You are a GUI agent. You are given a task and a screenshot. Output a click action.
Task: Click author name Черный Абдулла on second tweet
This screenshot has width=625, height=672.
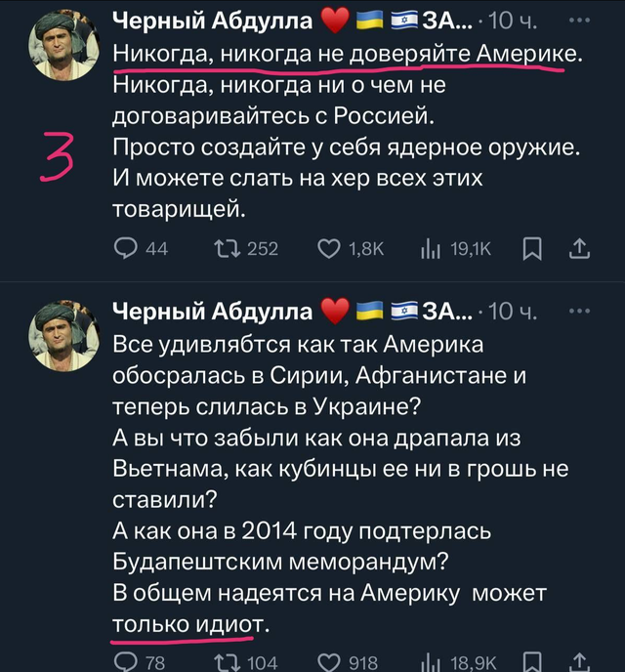(x=213, y=312)
